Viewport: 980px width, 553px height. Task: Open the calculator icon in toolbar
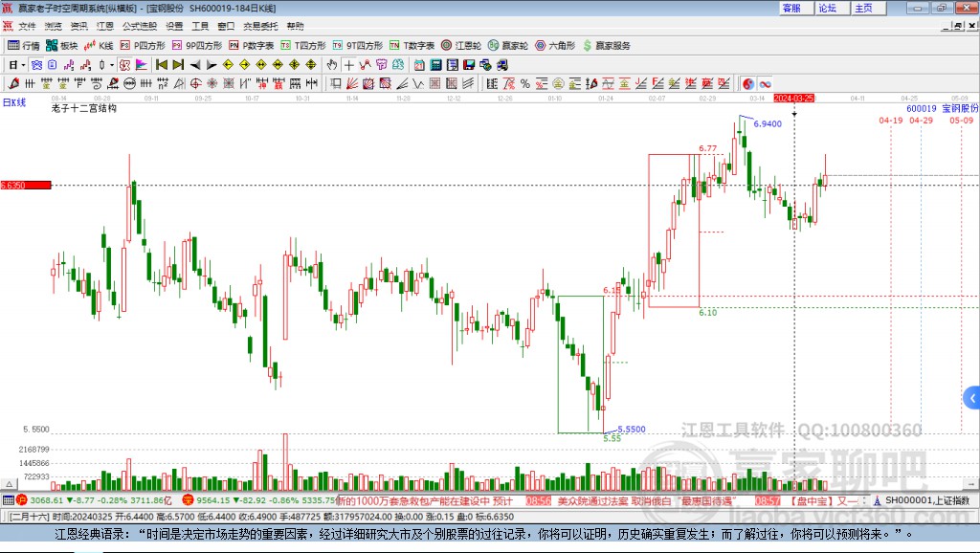tap(435, 65)
